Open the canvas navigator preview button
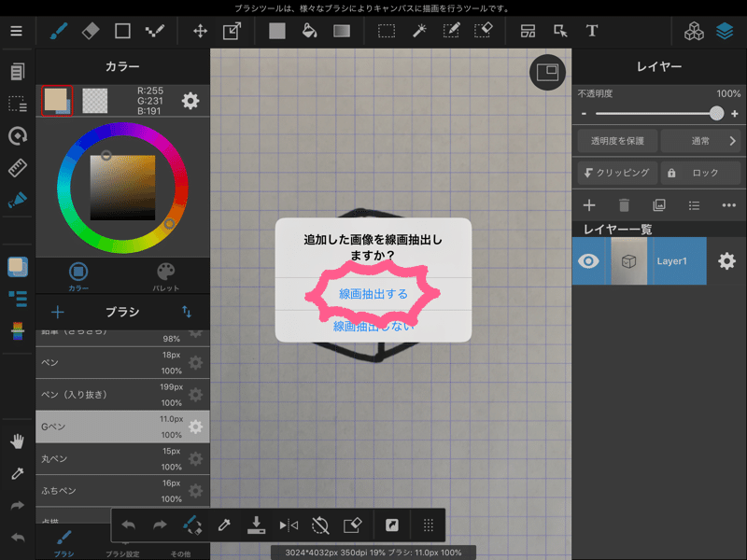The image size is (747, 560). click(547, 73)
